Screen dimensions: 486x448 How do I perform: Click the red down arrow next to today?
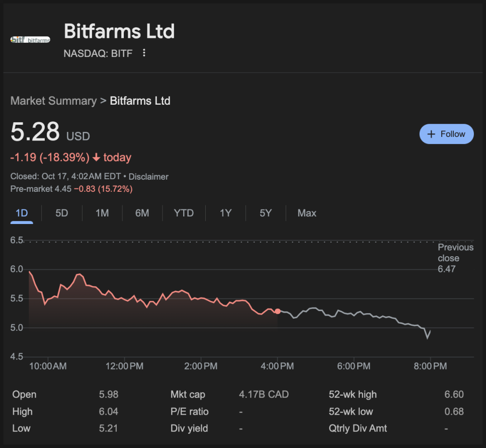96,158
